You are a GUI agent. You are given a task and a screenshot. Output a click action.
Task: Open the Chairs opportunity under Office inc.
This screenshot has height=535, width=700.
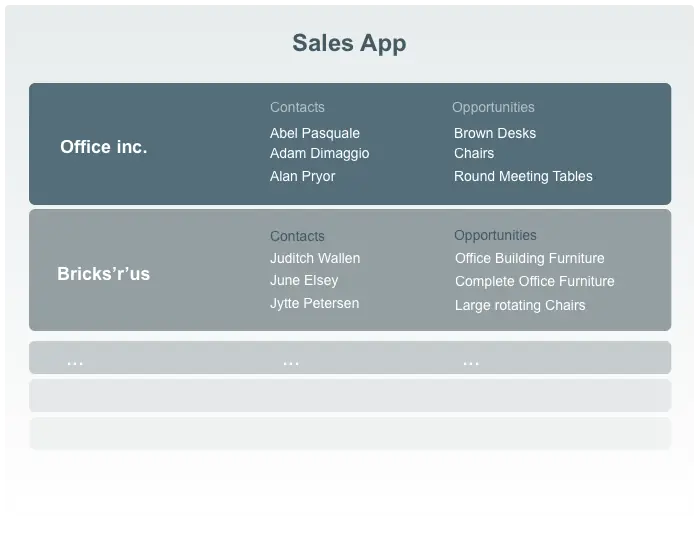(474, 153)
